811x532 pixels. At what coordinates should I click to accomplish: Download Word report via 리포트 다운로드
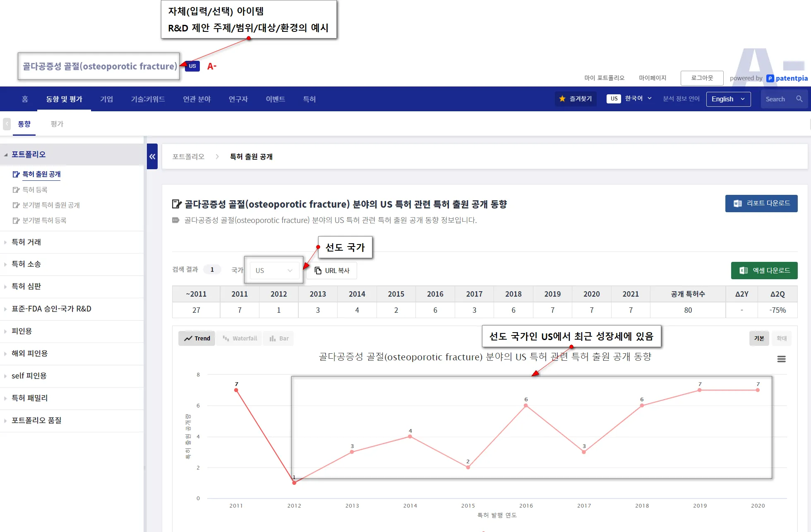pos(761,204)
